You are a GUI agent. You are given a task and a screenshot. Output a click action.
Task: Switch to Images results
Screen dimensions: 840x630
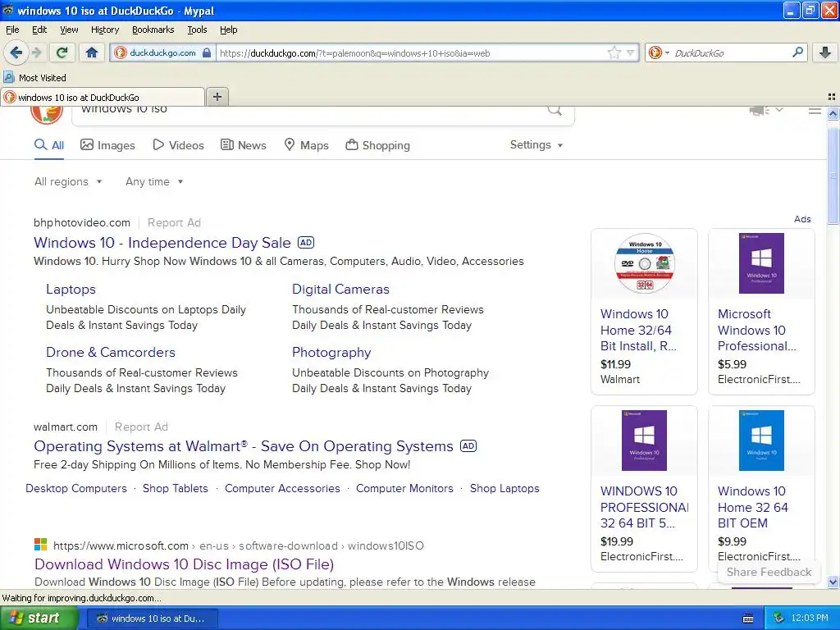coord(107,145)
